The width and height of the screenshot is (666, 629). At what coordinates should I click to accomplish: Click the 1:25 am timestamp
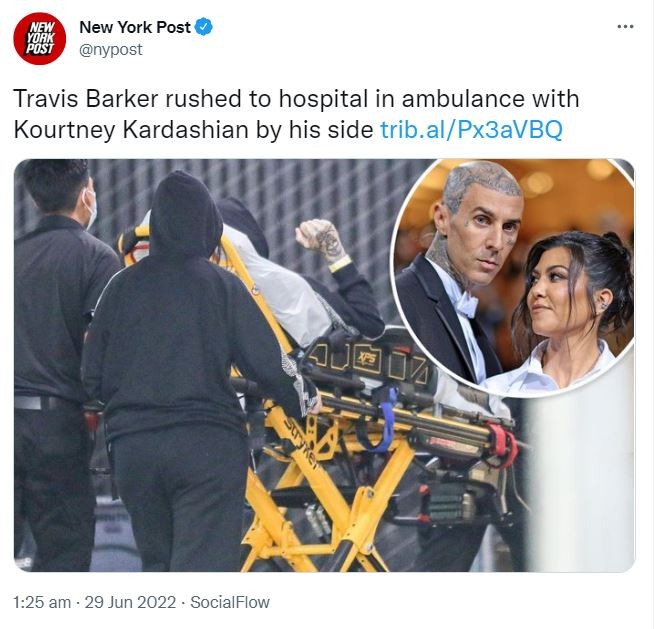42,602
